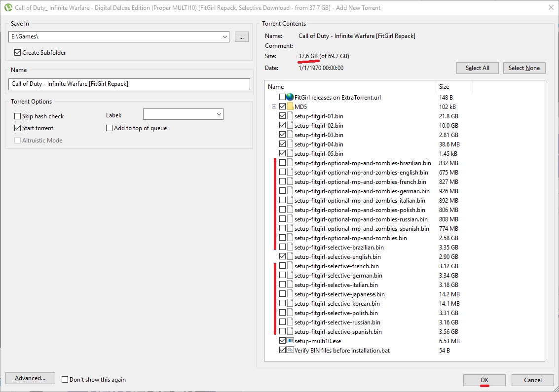The image size is (559, 392).
Task: Click the file icon of setup-fitgirl-03.bin
Action: pos(290,134)
